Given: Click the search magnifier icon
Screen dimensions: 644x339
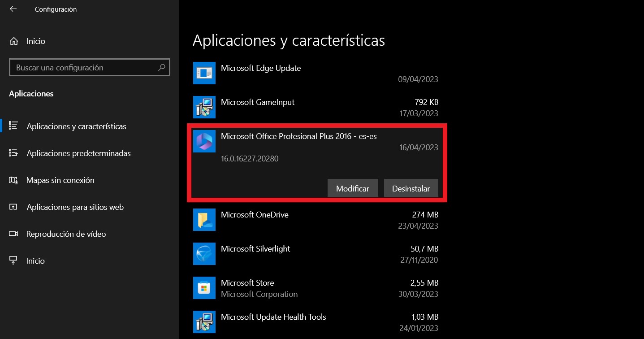Looking at the screenshot, I should pyautogui.click(x=162, y=68).
